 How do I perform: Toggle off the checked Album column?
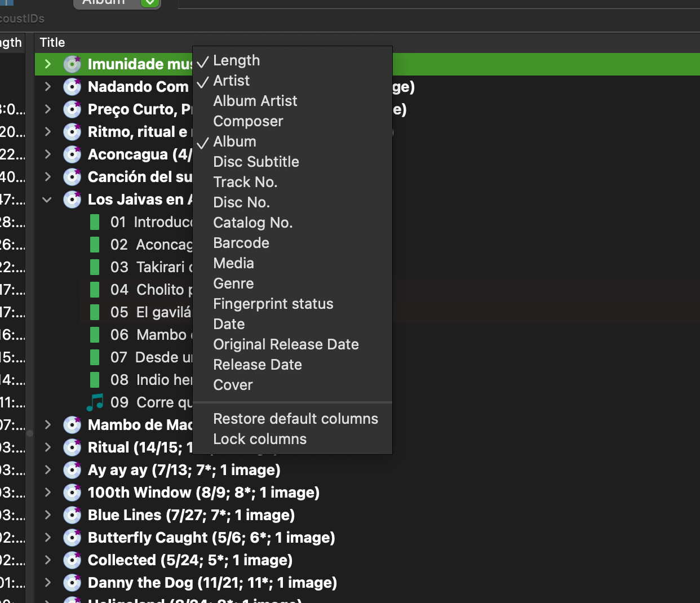234,141
